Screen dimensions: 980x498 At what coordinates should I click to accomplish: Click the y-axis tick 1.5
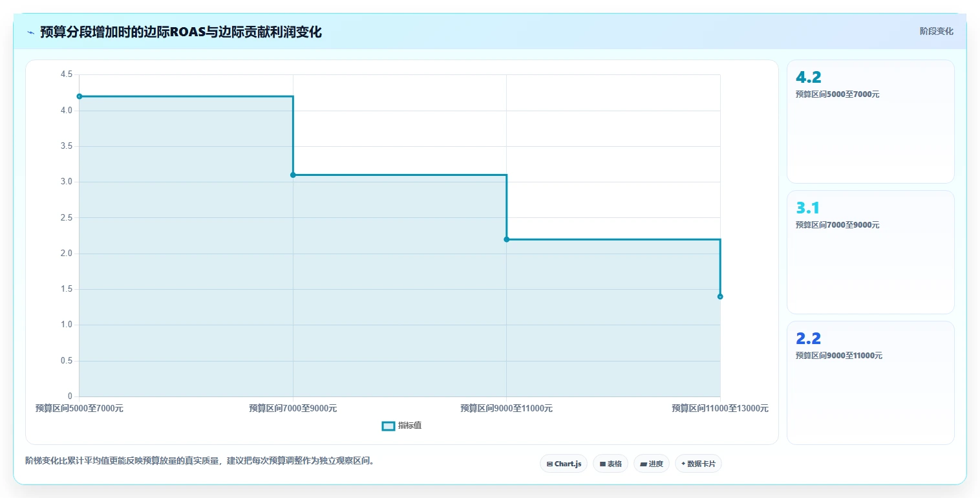coord(67,289)
